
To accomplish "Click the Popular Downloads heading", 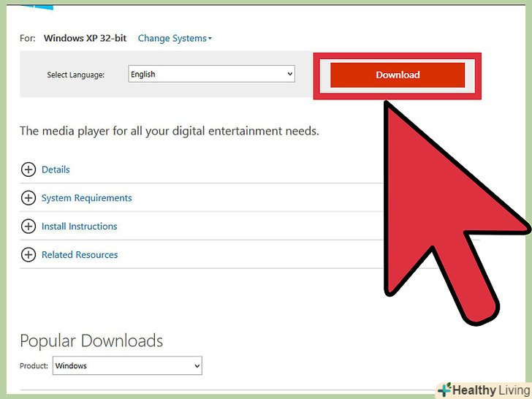I will [x=91, y=341].
